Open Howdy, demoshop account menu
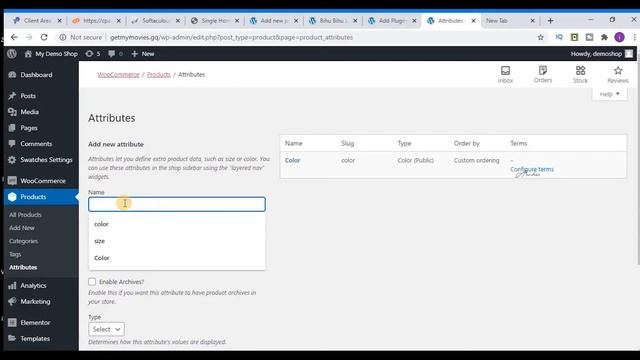 pyautogui.click(x=601, y=54)
